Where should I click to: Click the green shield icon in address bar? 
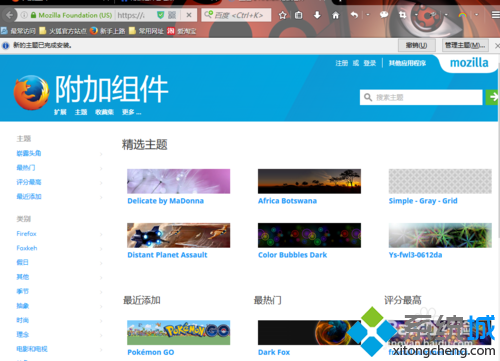click(161, 15)
